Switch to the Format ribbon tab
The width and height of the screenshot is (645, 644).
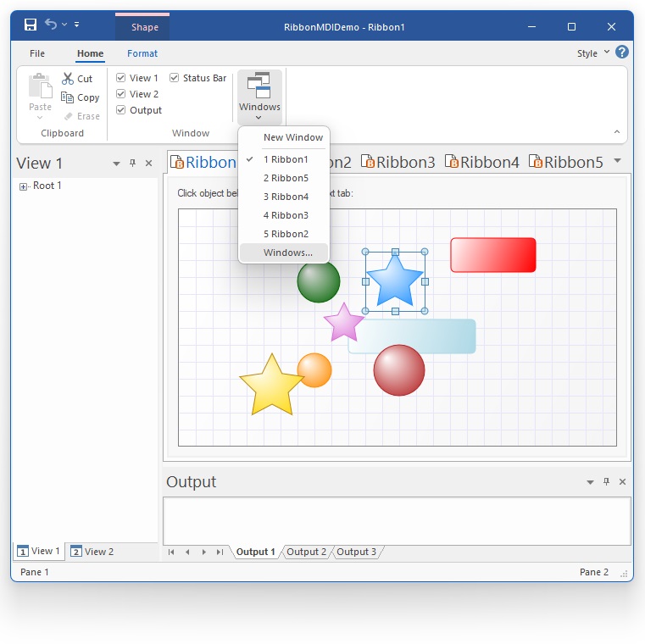(x=142, y=53)
